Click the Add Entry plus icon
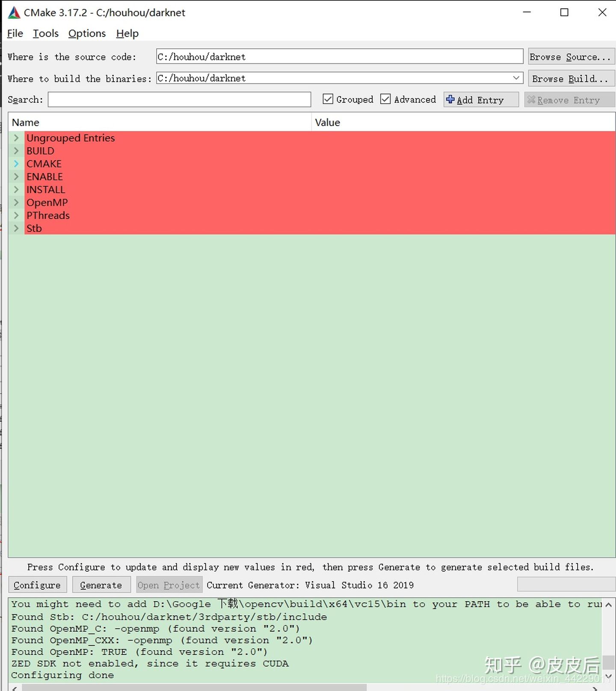Viewport: 616px width, 691px height. point(450,100)
